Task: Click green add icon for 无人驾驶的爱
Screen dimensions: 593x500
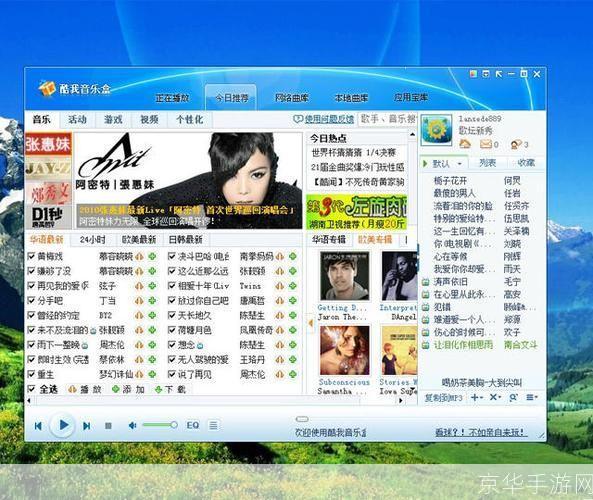Action: click(x=293, y=360)
